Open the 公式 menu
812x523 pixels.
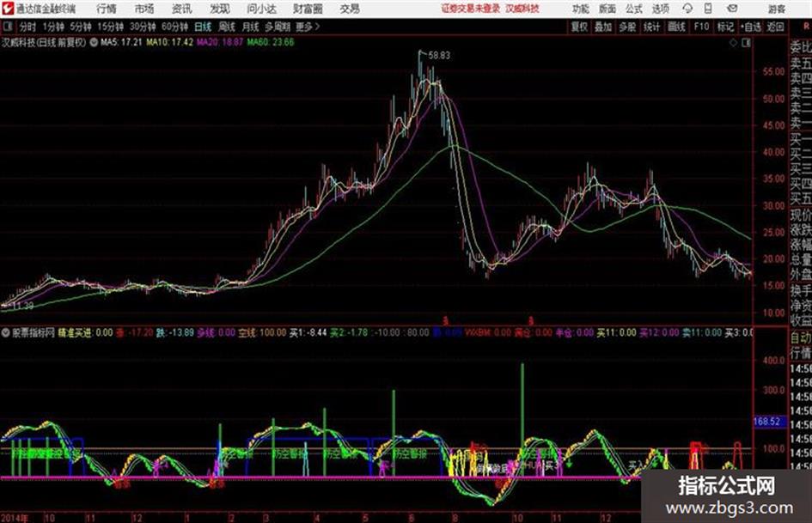(x=634, y=9)
